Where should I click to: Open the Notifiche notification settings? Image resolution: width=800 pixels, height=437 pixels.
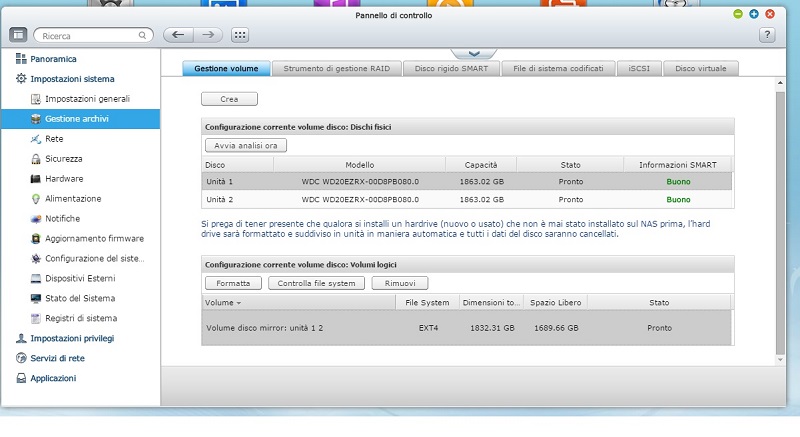point(62,219)
